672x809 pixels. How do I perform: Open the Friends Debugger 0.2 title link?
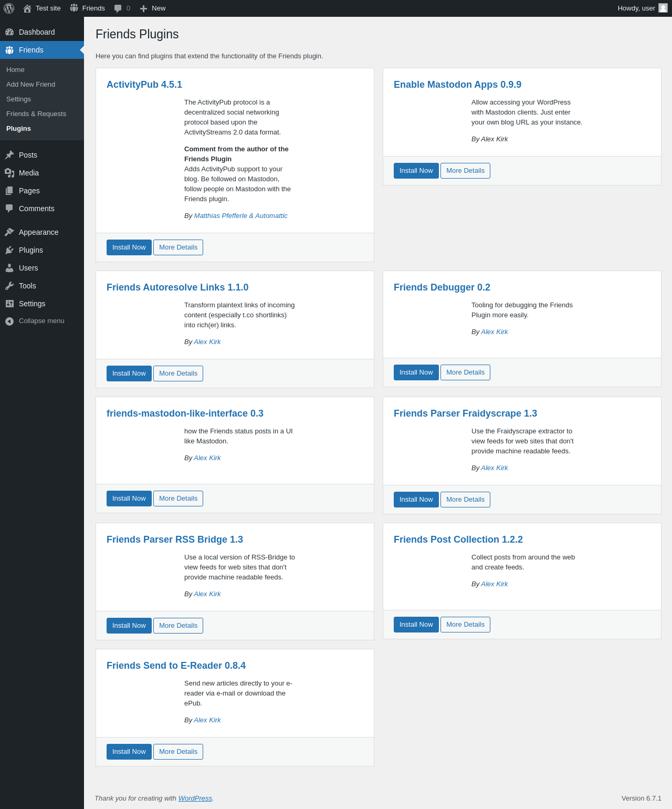click(442, 287)
